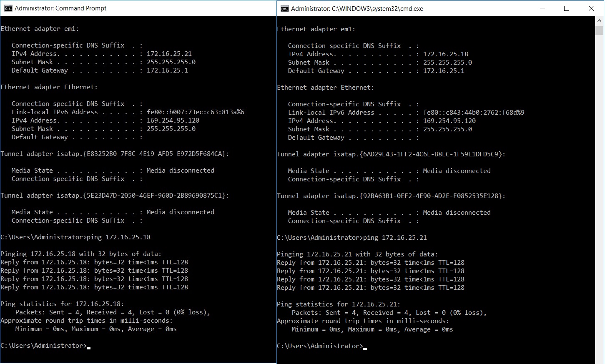Click 'Ping statistics for 172.16.25.21:' line
Screen dimensions: 610x364
[339, 304]
